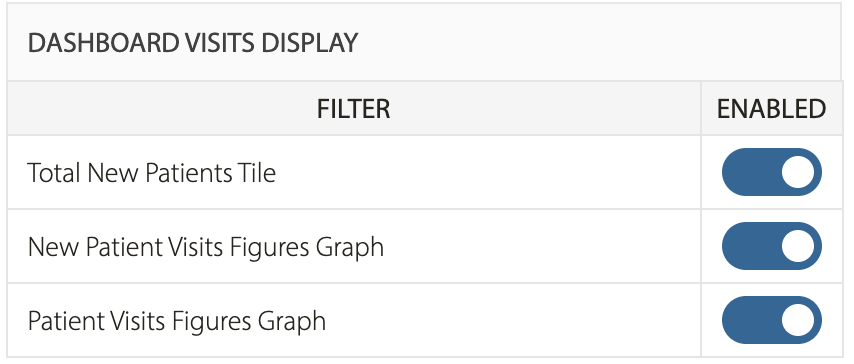
Task: Click the blue track of last row's Patient Visits switch
Action: [751, 320]
